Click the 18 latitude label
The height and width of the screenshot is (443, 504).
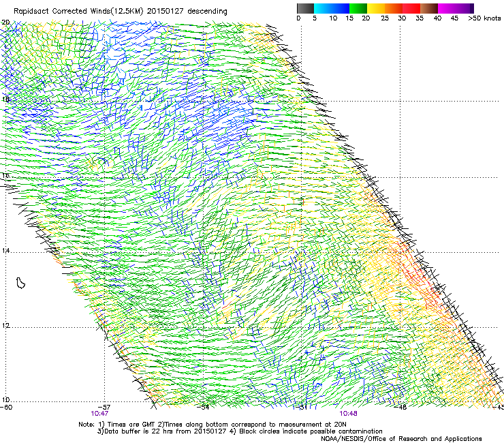[5, 99]
